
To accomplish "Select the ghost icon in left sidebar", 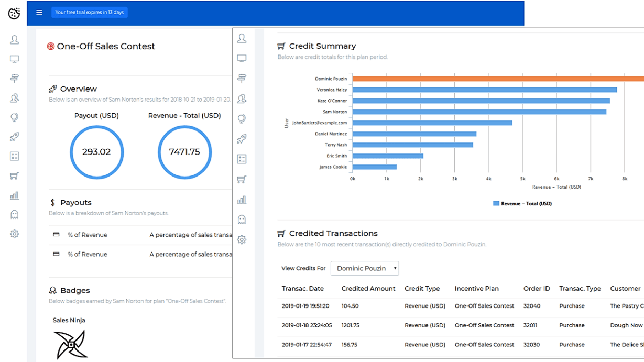I will [x=14, y=214].
